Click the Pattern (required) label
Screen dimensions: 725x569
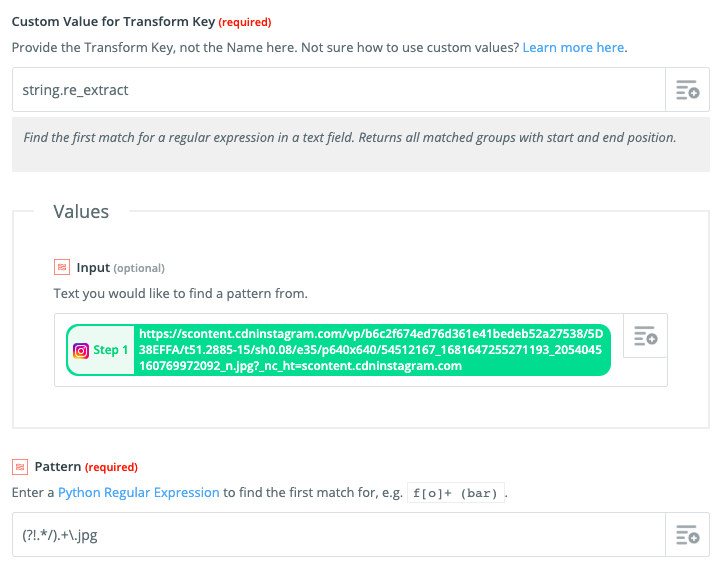coord(86,467)
